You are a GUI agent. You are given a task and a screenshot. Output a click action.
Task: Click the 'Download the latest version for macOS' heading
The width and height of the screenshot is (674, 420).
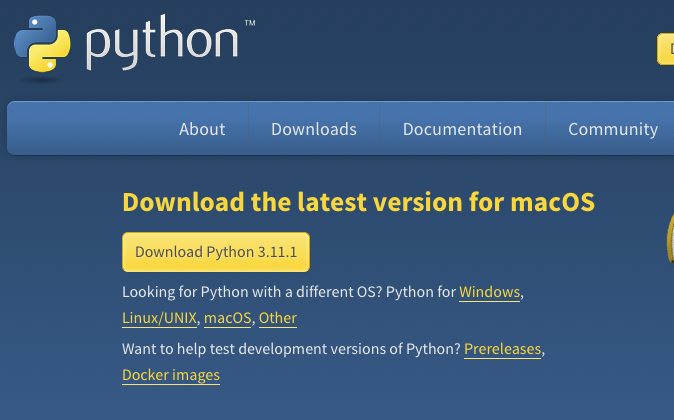(358, 202)
